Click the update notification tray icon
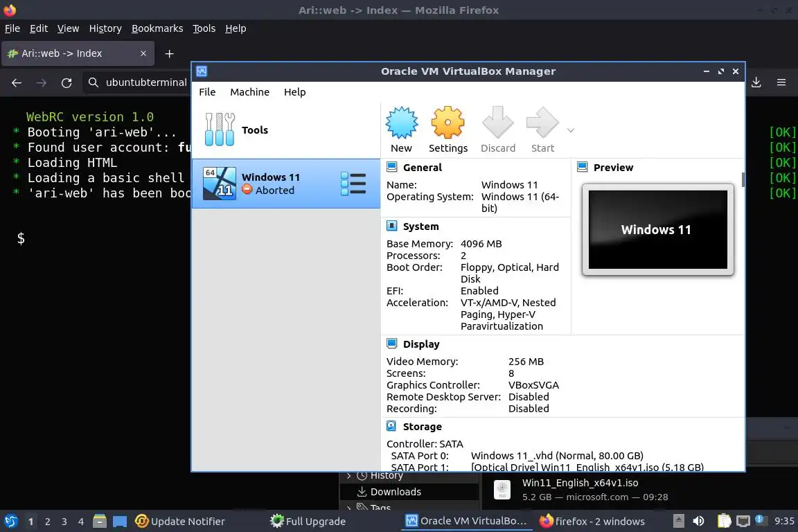Screen dimensions: 798x532 click(760, 520)
